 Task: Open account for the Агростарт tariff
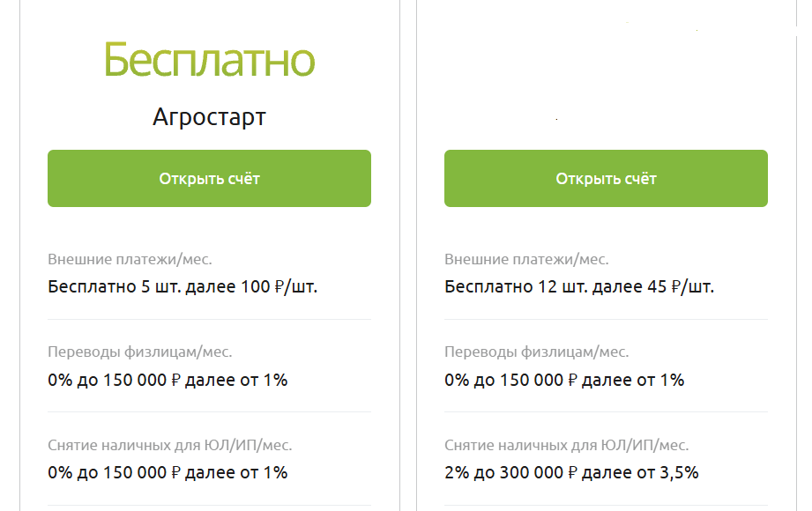209,179
